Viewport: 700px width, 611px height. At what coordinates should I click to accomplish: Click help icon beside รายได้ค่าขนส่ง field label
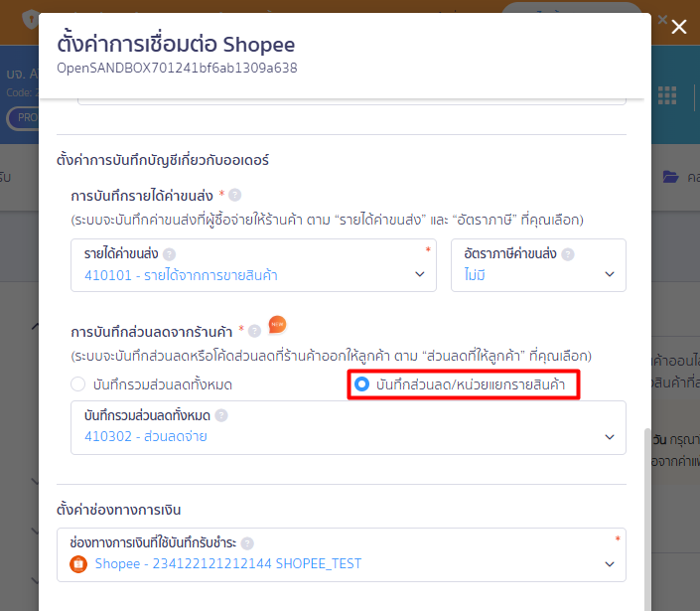click(x=169, y=254)
